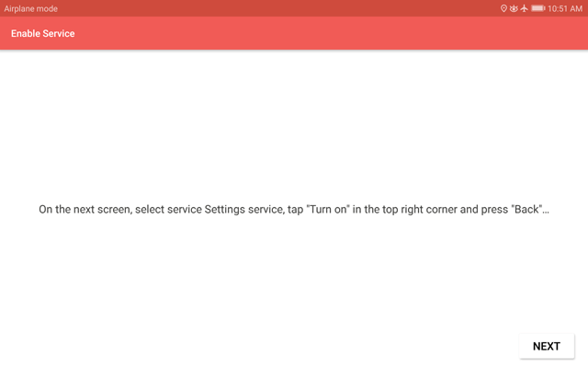
Task: Click the word "press" in instructions
Action: (x=494, y=210)
